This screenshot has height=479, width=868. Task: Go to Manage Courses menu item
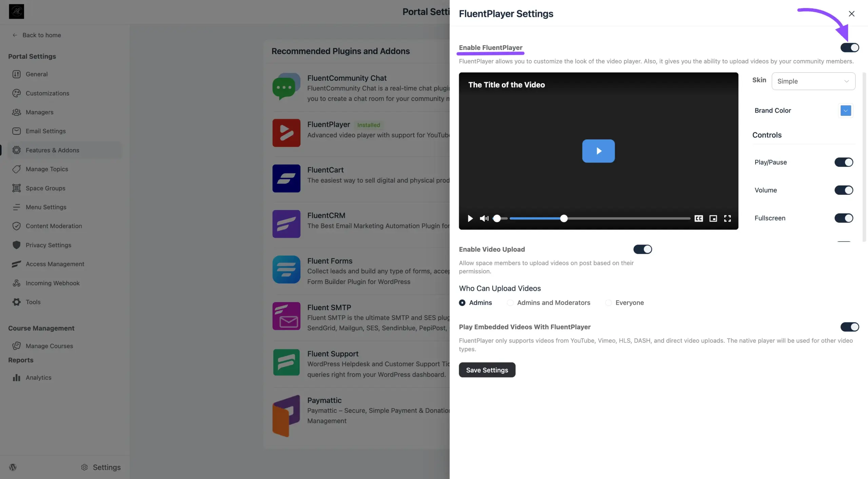pos(49,346)
